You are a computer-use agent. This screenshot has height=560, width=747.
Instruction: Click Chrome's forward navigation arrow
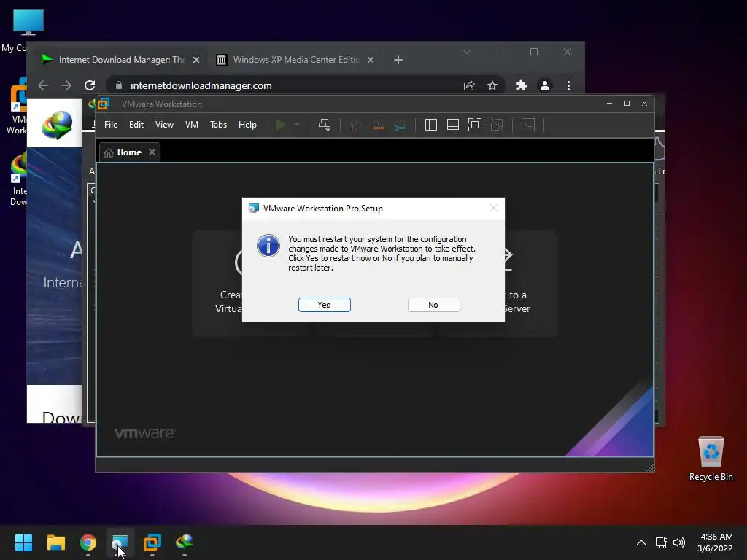[x=66, y=85]
